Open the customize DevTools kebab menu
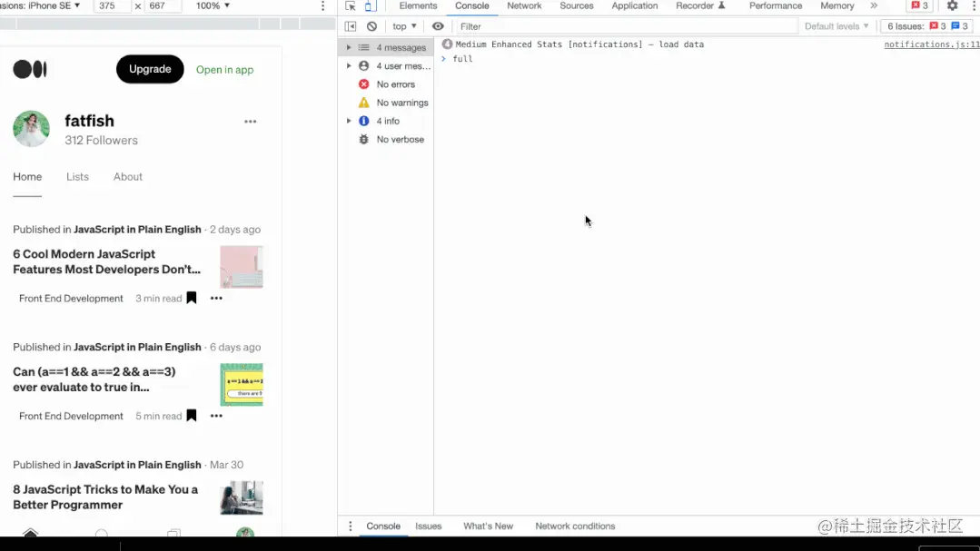Screen dimensions: 980x551 (973, 6)
